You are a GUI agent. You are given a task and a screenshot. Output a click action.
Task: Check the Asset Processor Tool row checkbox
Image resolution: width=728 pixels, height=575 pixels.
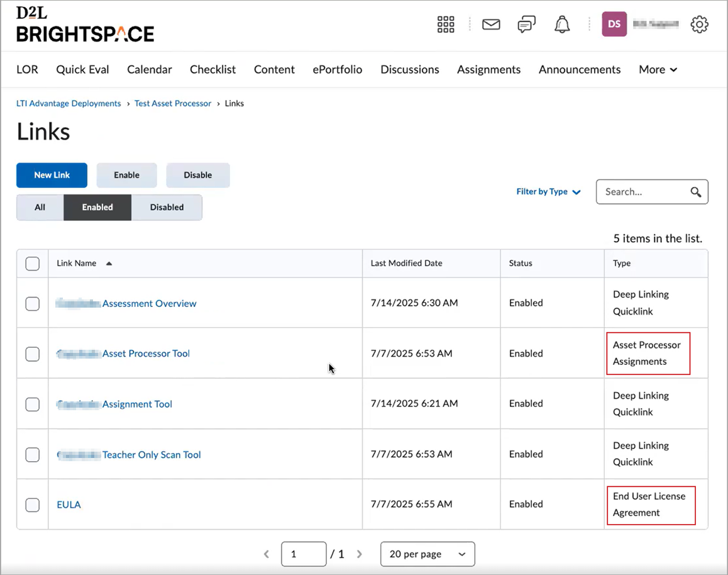[x=33, y=354]
